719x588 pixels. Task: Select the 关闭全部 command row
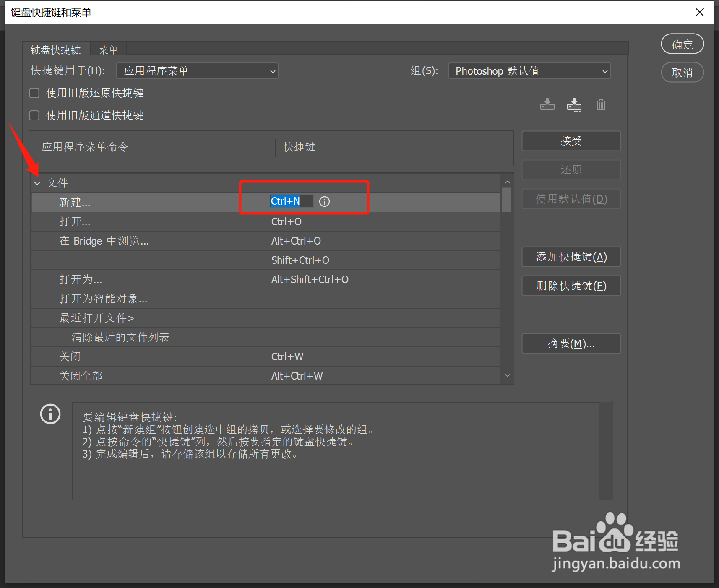(x=265, y=376)
